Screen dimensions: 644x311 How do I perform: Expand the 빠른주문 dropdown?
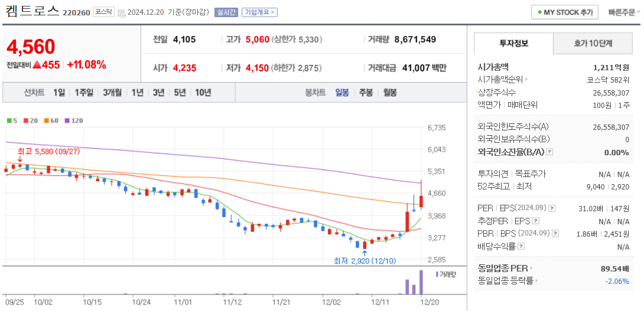point(625,12)
